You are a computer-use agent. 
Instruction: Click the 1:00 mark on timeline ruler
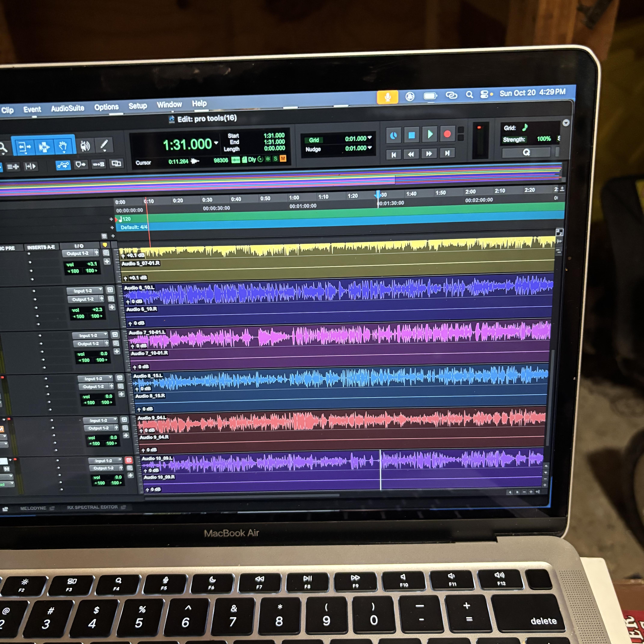point(294,198)
